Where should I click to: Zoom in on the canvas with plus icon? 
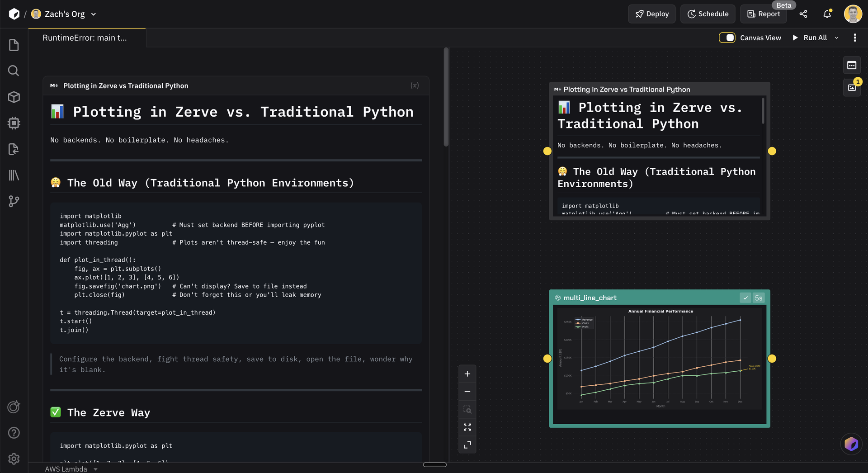(x=467, y=374)
